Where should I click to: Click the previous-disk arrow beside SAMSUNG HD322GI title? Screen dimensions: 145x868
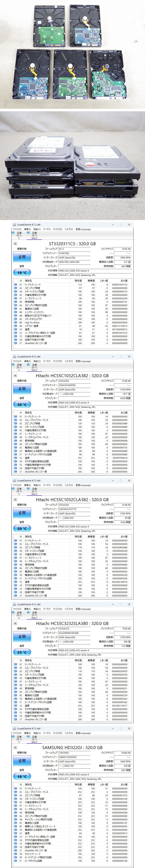pos(15,747)
